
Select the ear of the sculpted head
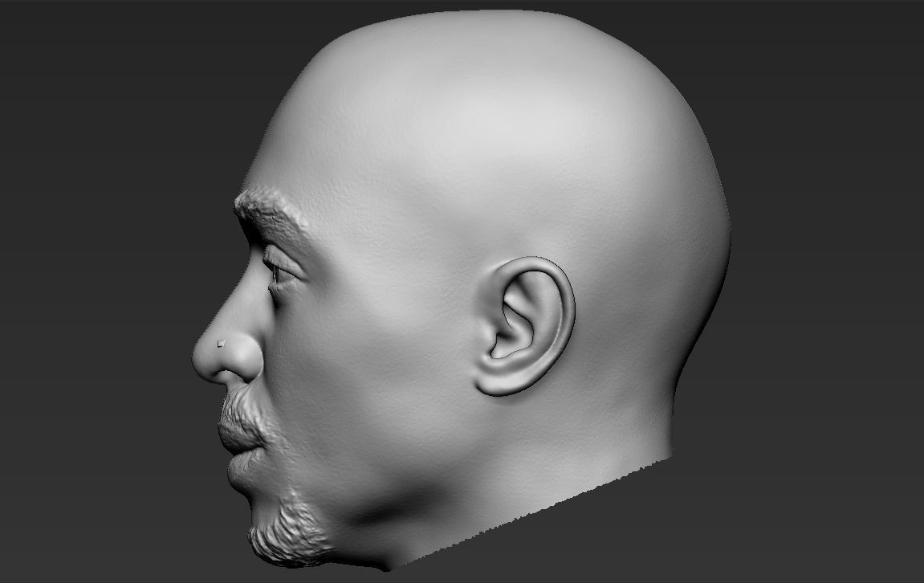[524, 326]
